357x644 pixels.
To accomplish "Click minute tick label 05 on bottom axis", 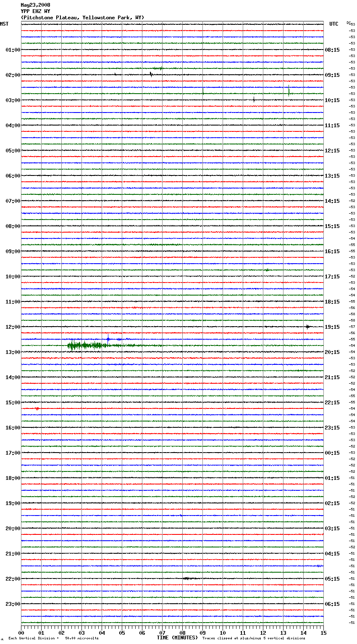I will coord(122,633).
